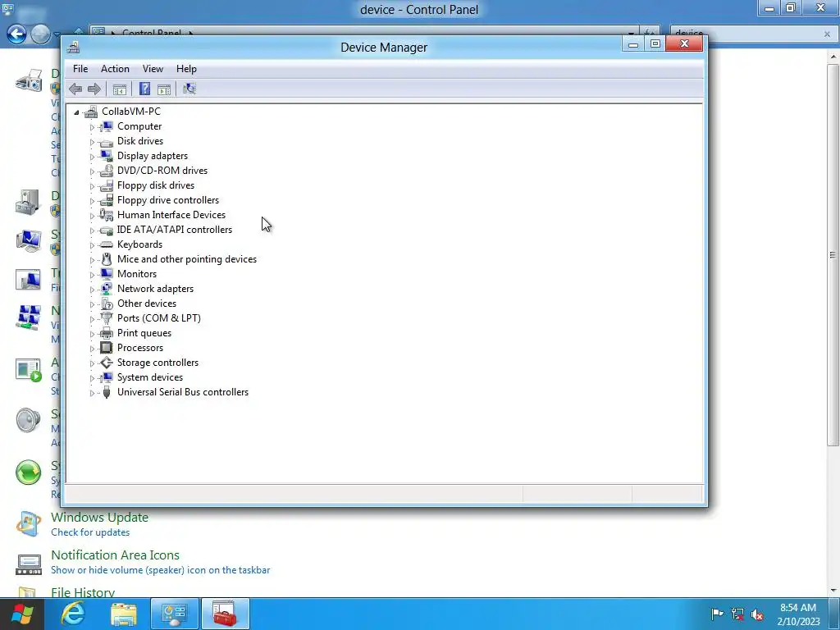The height and width of the screenshot is (630, 840).
Task: Select the Other devices icon
Action: (x=107, y=304)
